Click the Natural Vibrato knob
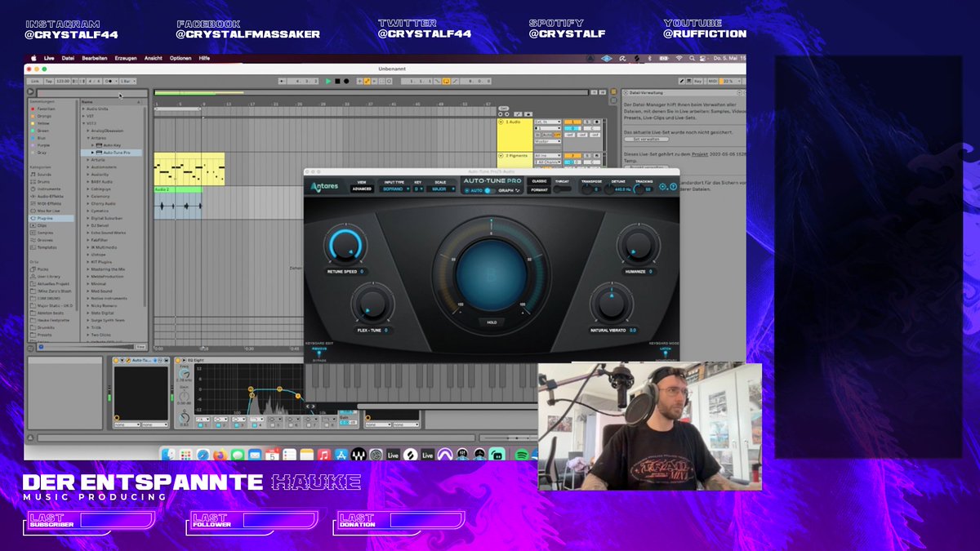 [x=612, y=303]
